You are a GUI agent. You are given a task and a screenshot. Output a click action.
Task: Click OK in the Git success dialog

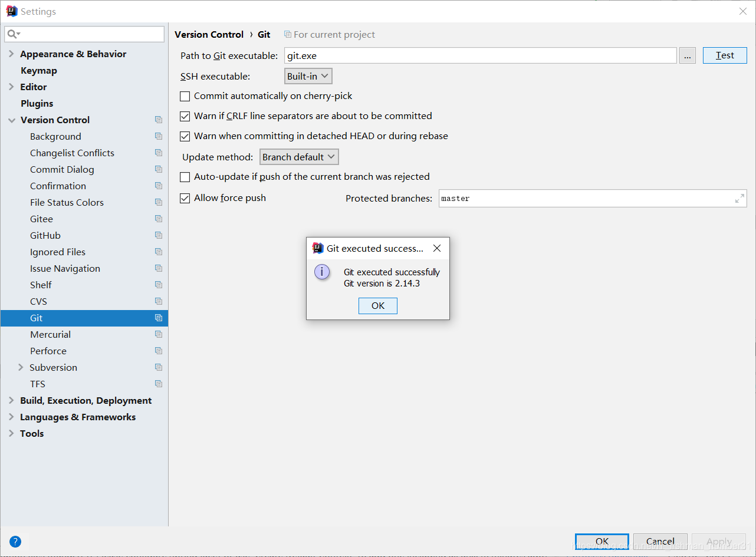tap(378, 305)
